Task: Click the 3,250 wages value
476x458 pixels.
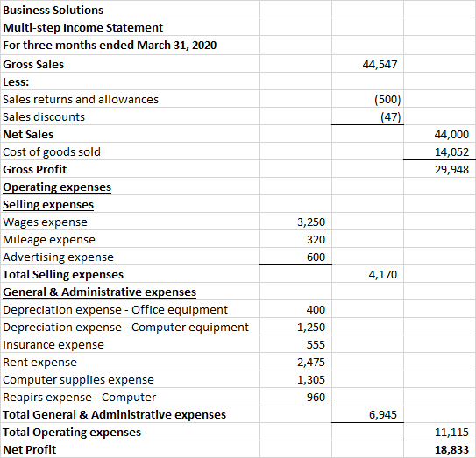Action: pyautogui.click(x=311, y=222)
